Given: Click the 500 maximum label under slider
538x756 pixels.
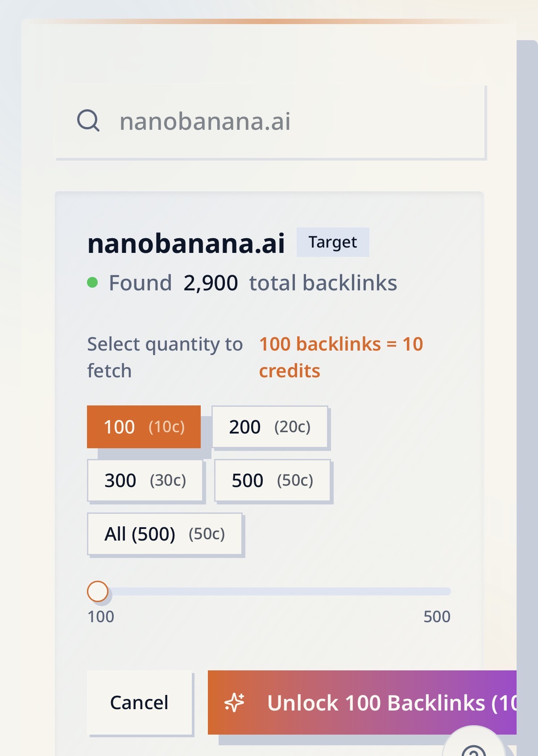Looking at the screenshot, I should [437, 617].
